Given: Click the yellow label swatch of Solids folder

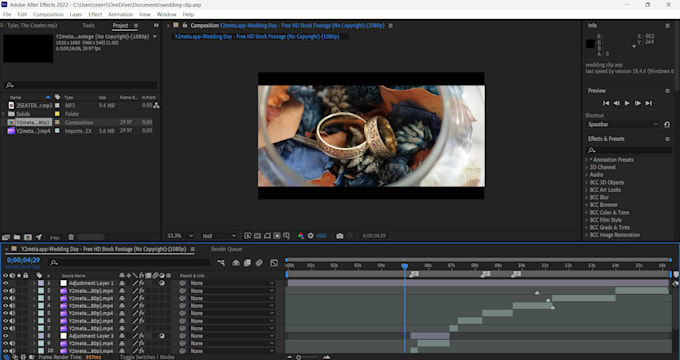Looking at the screenshot, I should (58, 114).
